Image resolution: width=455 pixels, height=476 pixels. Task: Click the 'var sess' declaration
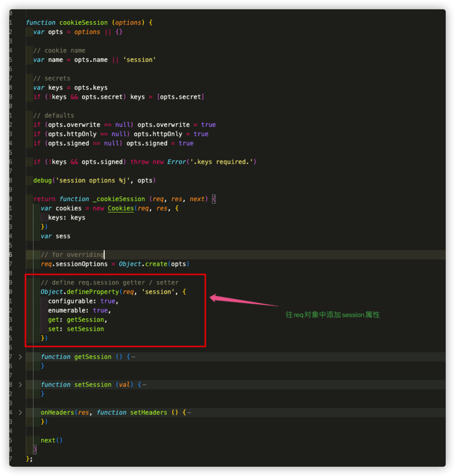click(x=55, y=236)
